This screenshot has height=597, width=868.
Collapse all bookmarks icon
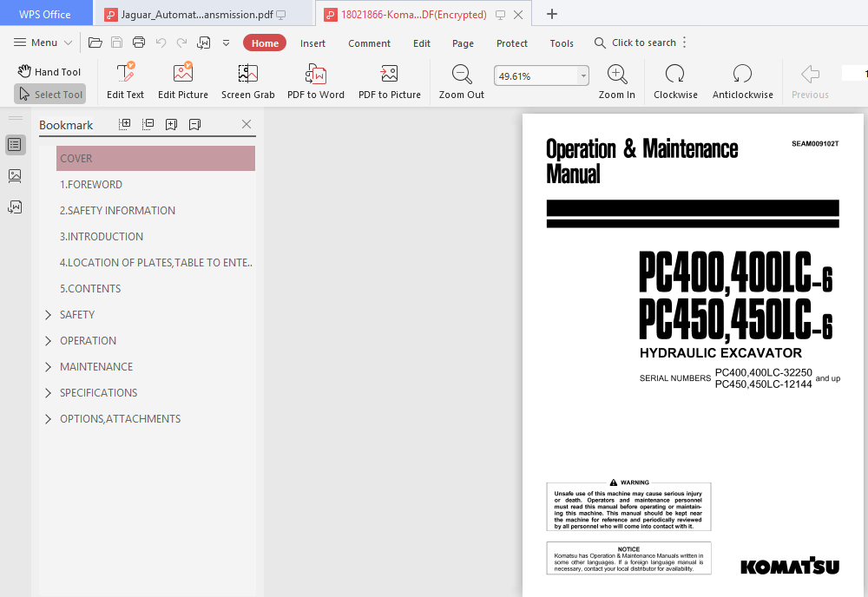coord(148,124)
